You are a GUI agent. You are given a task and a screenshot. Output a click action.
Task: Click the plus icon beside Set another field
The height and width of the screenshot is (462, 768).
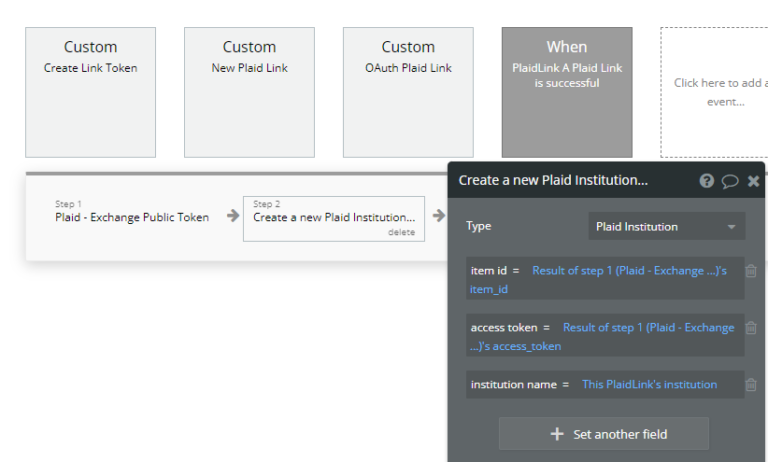[x=557, y=434]
